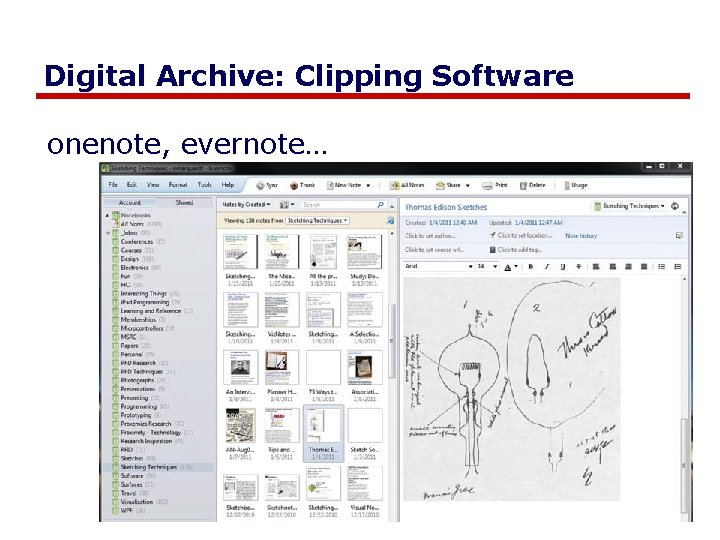Open the View menu
The width and height of the screenshot is (720, 540).
tap(153, 185)
